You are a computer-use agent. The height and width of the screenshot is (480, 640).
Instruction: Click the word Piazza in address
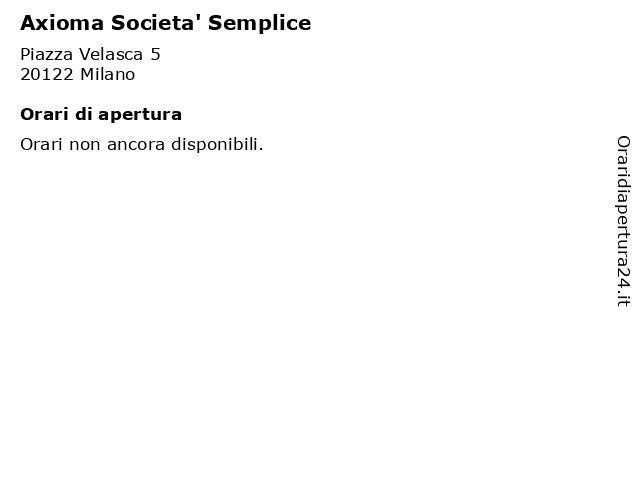47,54
